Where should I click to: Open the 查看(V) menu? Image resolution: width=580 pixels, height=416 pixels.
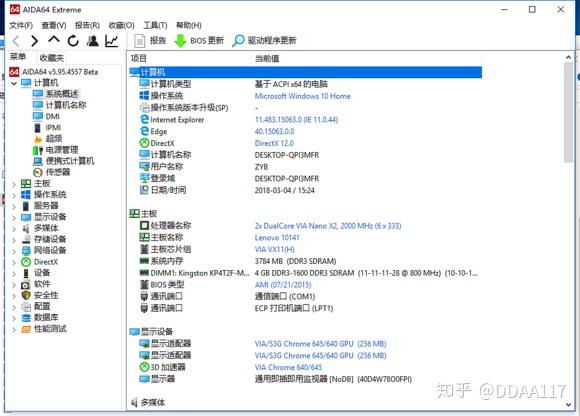tap(54, 25)
